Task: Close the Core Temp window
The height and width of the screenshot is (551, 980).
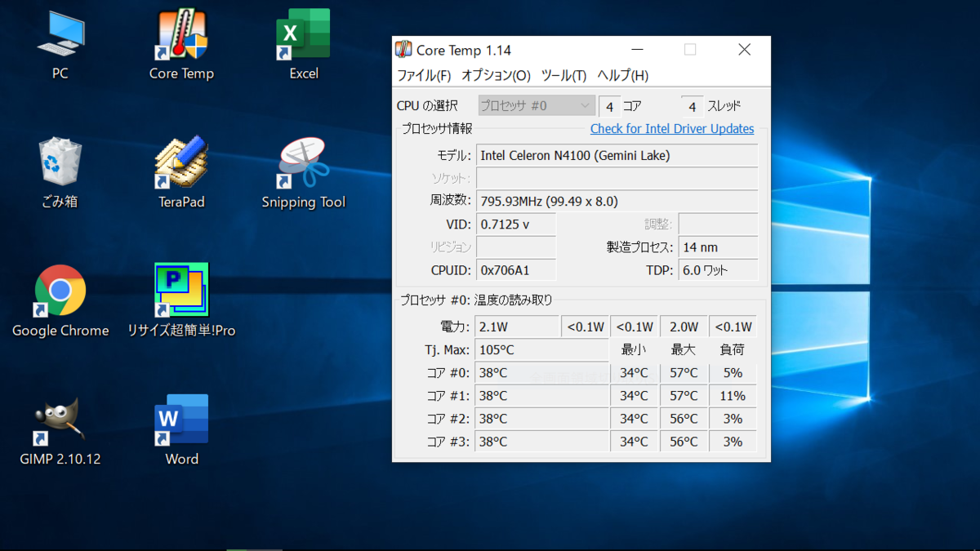Action: pos(744,50)
